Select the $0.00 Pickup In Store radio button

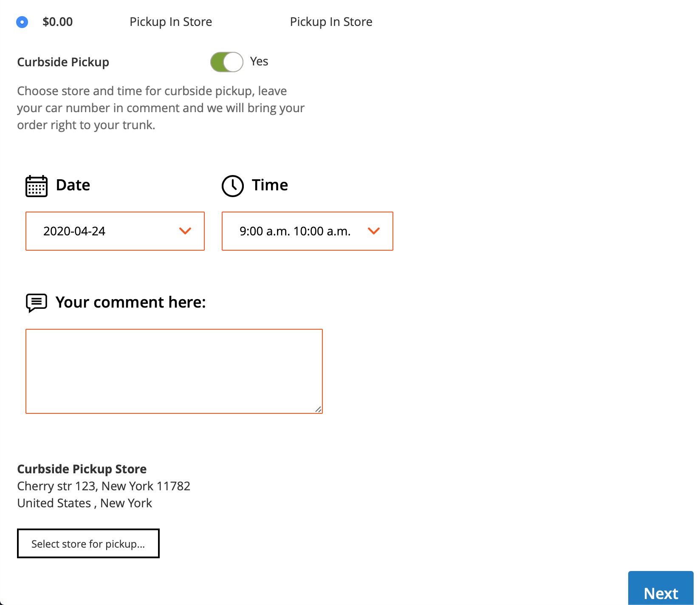click(x=22, y=22)
